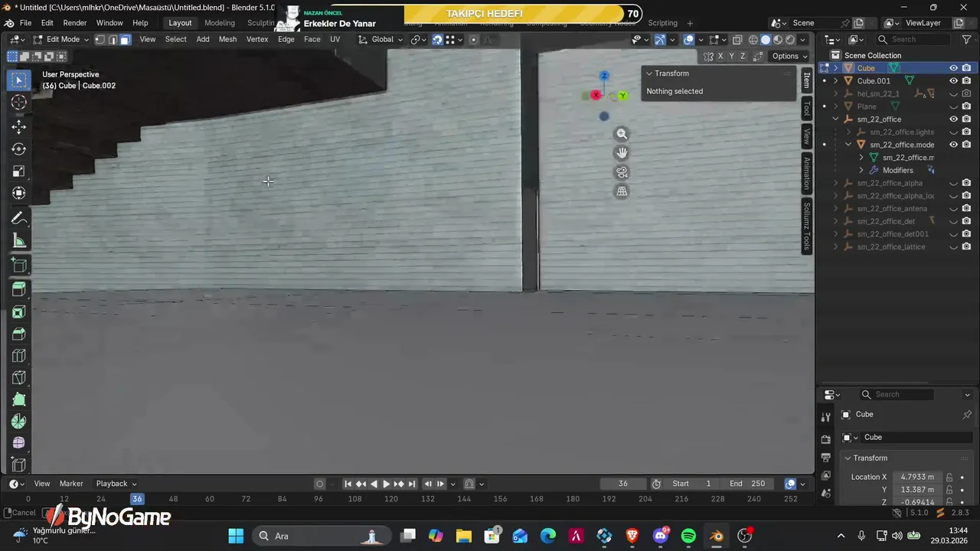Switch to the Modeling workspace tab

click(220, 23)
